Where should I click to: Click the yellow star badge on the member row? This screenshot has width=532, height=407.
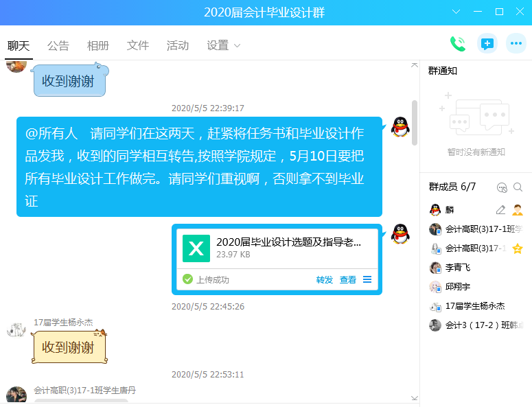point(518,248)
